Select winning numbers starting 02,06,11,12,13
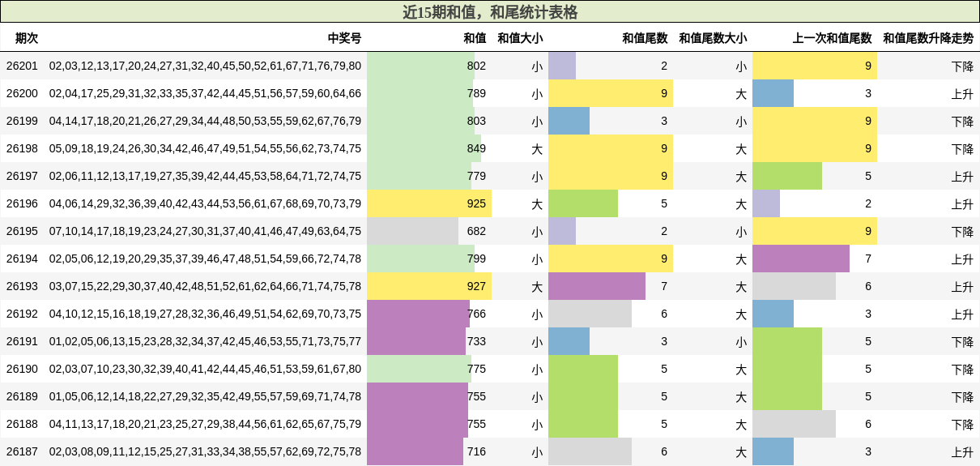This screenshot has height=466, width=980. tap(205, 176)
